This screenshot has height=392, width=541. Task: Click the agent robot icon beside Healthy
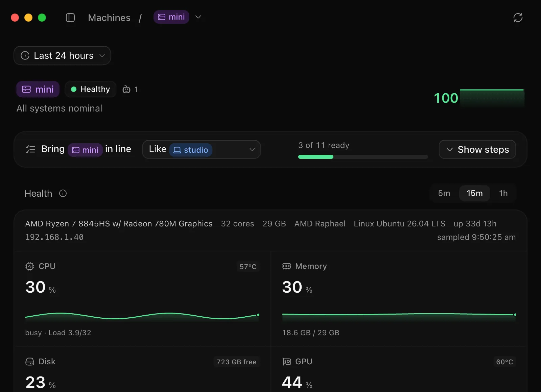pos(126,89)
